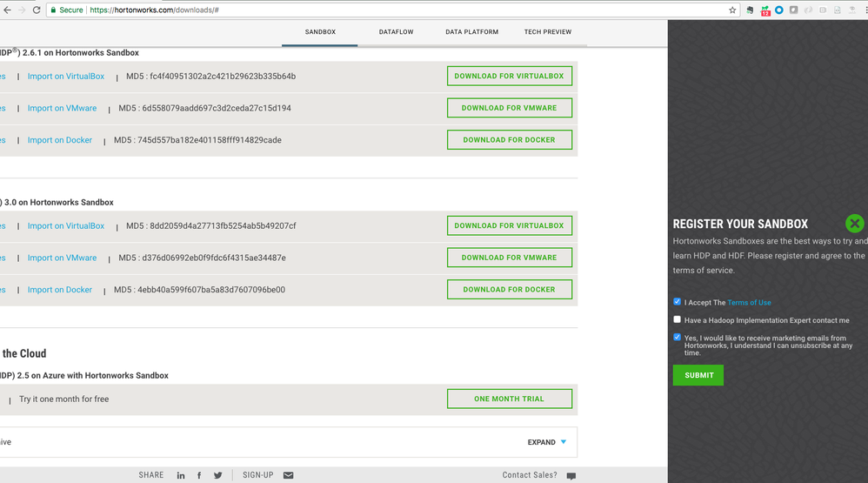Download HDP 2.6.1 for Docker
The image size is (868, 483).
[x=510, y=140]
